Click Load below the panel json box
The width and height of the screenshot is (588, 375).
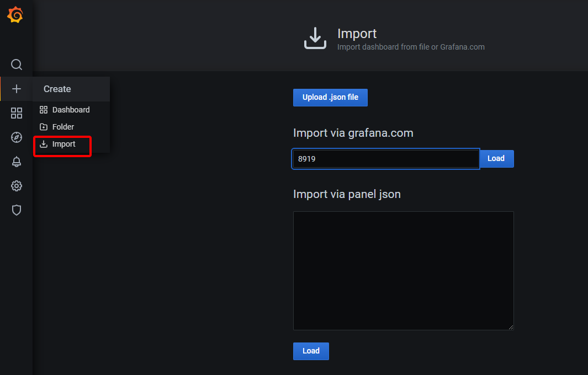click(x=311, y=351)
